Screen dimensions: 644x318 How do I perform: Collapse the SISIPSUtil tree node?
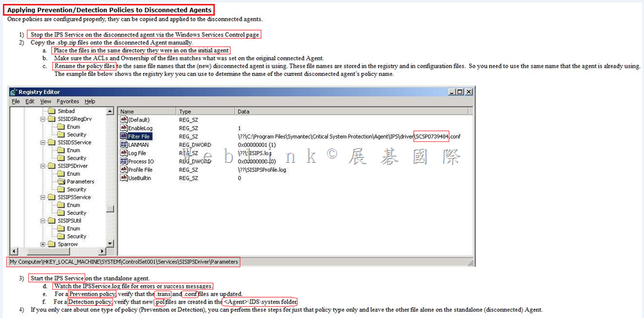[x=43, y=221]
